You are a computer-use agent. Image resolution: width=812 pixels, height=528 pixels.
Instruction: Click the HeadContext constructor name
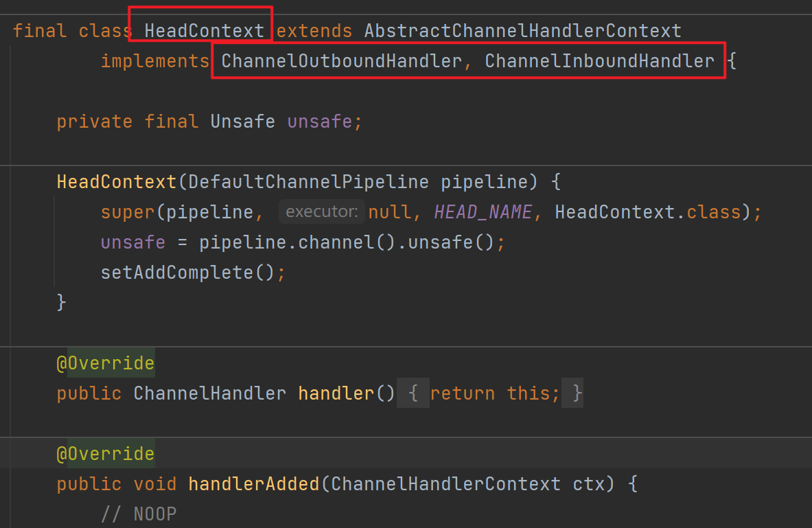pos(116,182)
